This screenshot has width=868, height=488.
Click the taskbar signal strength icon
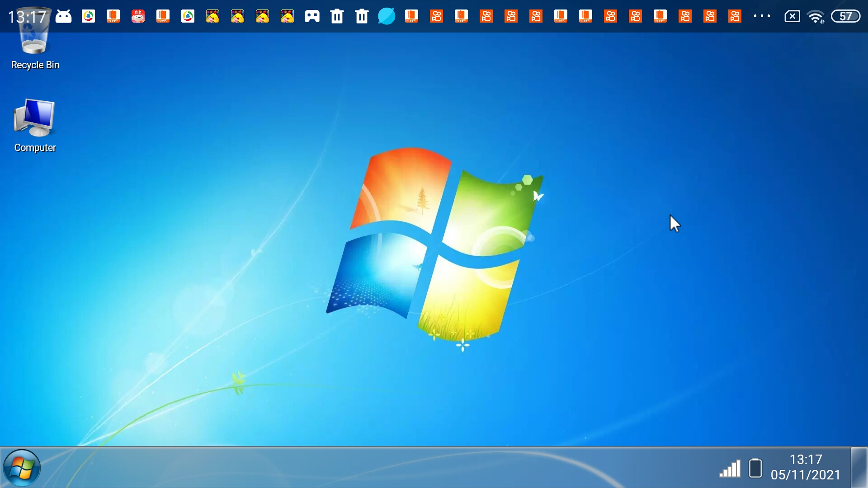tap(730, 469)
